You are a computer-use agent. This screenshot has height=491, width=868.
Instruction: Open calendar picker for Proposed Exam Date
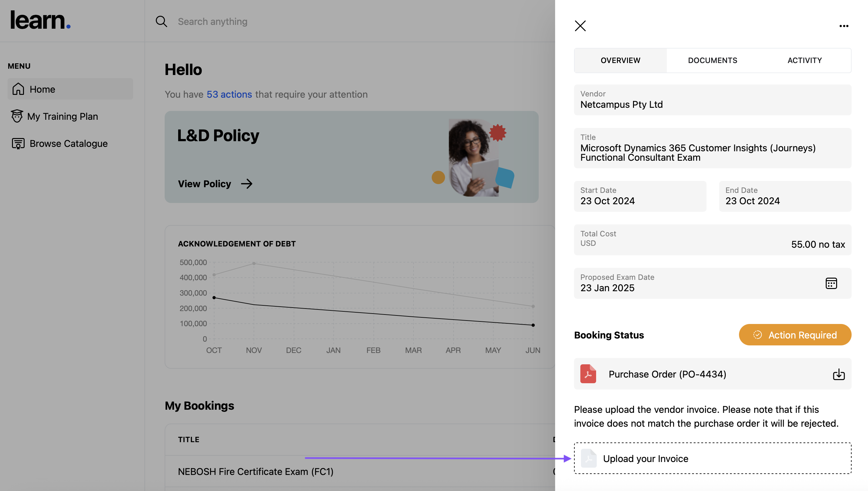point(830,283)
